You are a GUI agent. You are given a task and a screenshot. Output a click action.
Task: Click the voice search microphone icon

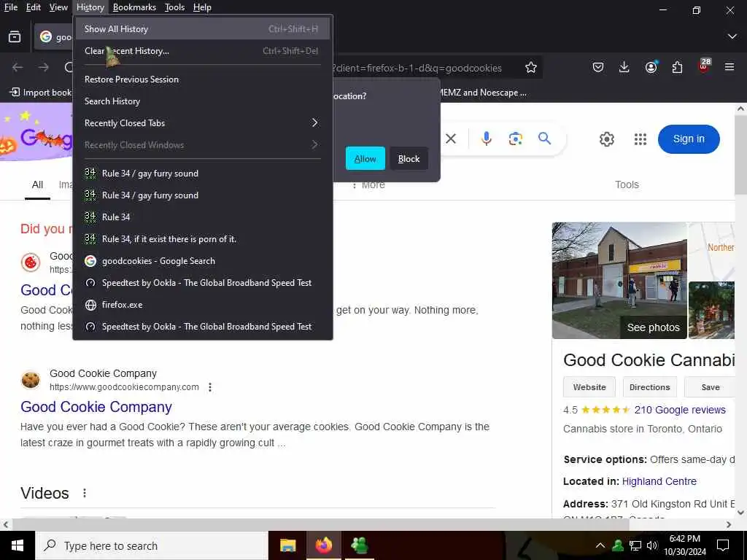click(486, 139)
